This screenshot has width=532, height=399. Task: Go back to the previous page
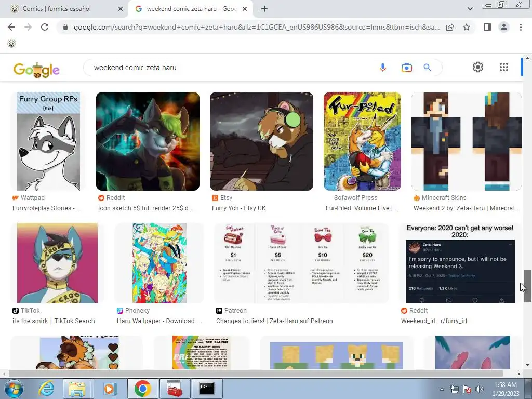(x=11, y=27)
